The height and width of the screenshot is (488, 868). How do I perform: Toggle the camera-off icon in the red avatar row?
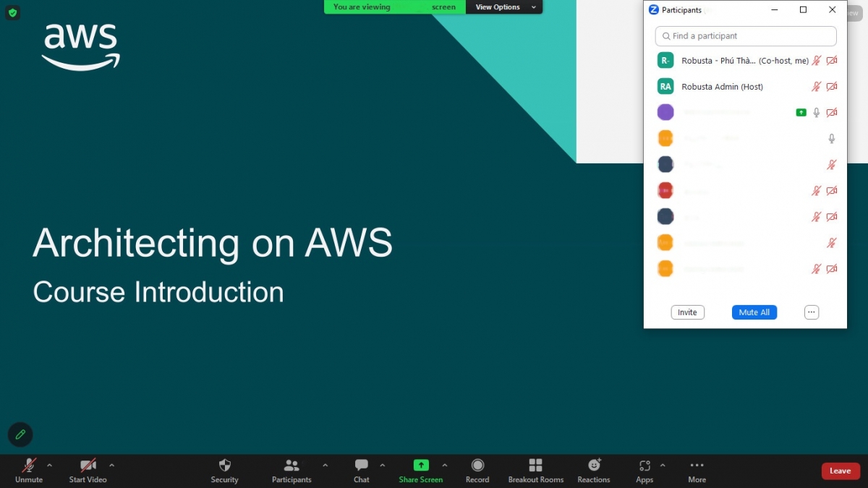832,190
